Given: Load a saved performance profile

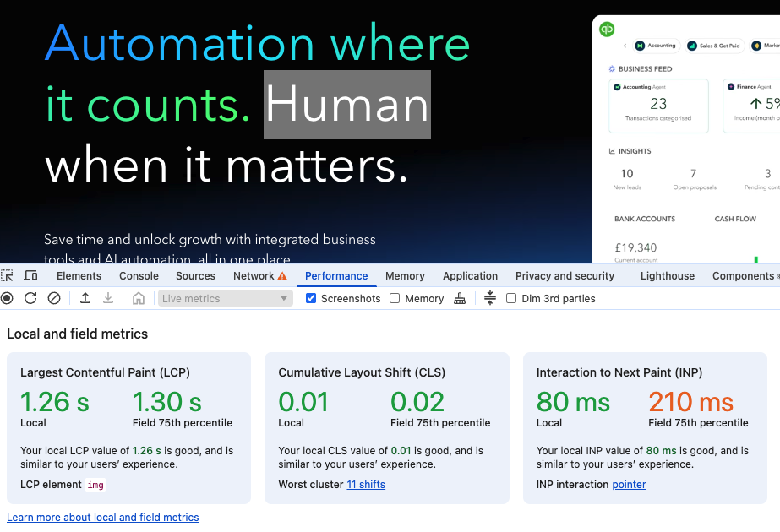Looking at the screenshot, I should 84,298.
